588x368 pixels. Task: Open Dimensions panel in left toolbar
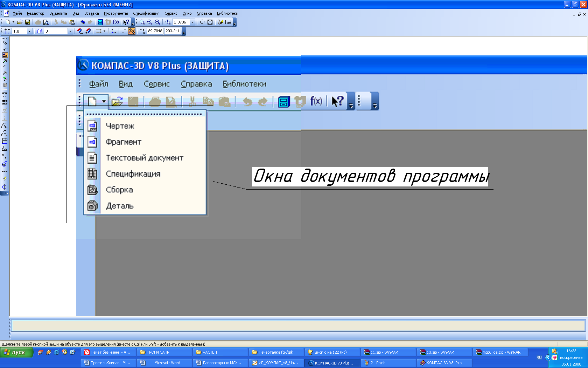5,49
